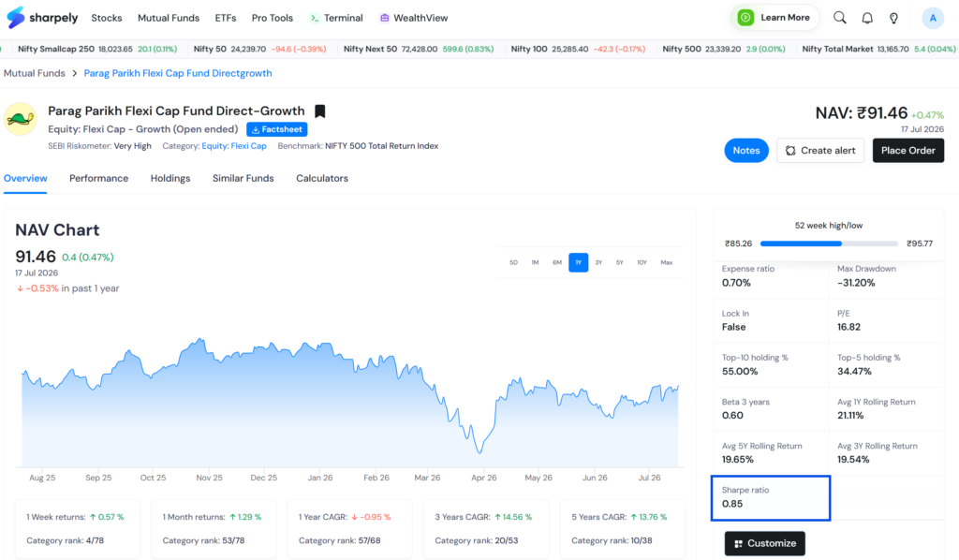
Task: Download the Factsheet
Action: tap(277, 129)
